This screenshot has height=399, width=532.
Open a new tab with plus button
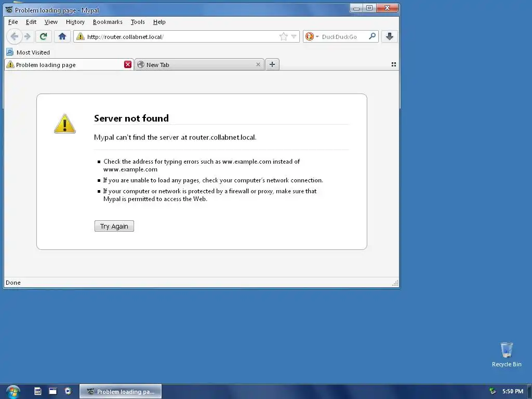[x=272, y=64]
